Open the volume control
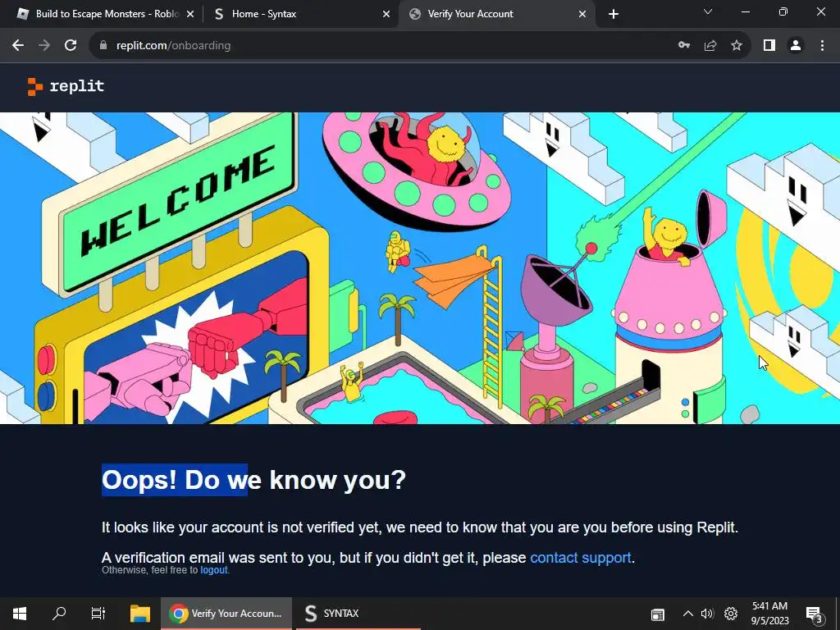The image size is (840, 630). pos(707,614)
